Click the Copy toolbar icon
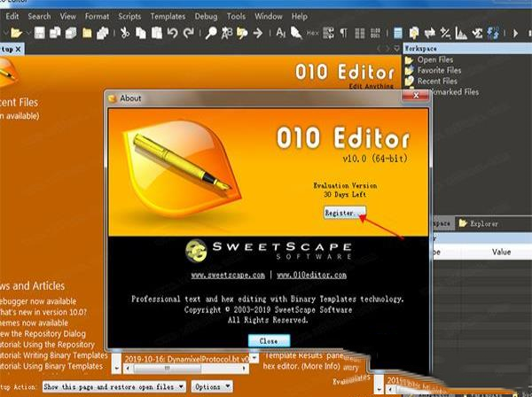The width and height of the screenshot is (532, 397). 140,33
